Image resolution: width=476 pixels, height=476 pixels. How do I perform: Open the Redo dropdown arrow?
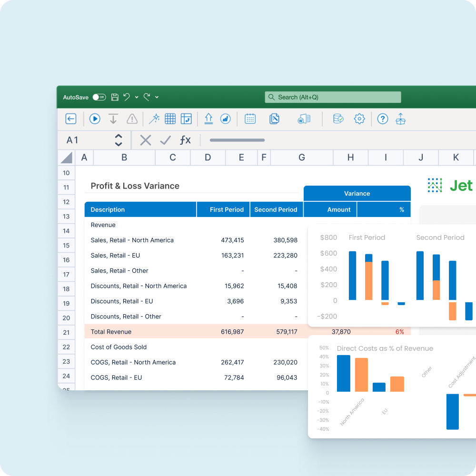tap(157, 98)
